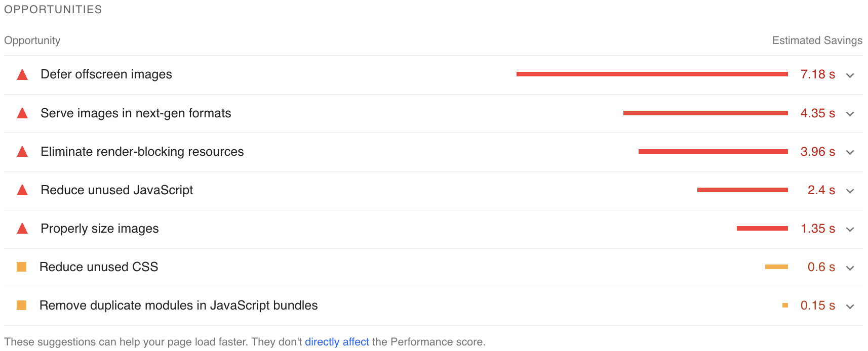Screen dimensions: 868x351
Task: Open the 'directly affect' link
Action: pos(337,342)
